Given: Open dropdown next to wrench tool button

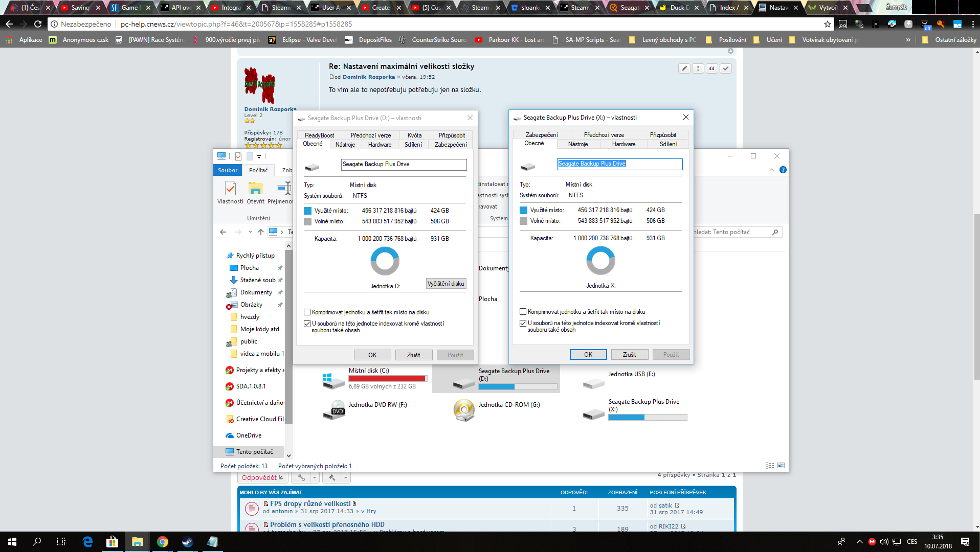Looking at the screenshot, I should point(315,478).
